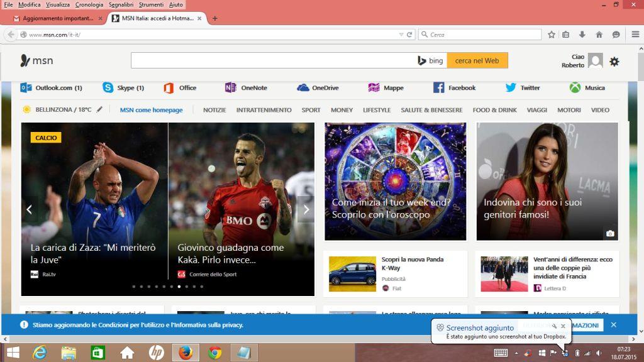Go to the SPORT section
This screenshot has height=362, width=644.
tap(311, 110)
